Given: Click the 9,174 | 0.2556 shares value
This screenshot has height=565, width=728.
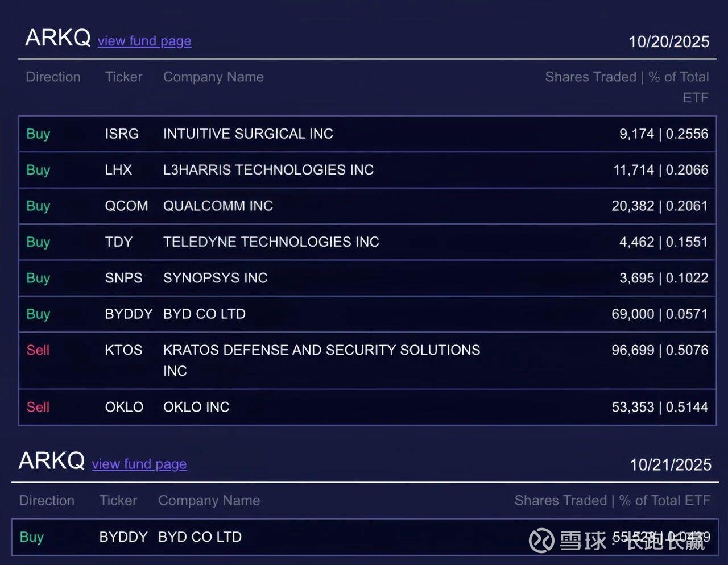Looking at the screenshot, I should pos(664,134).
